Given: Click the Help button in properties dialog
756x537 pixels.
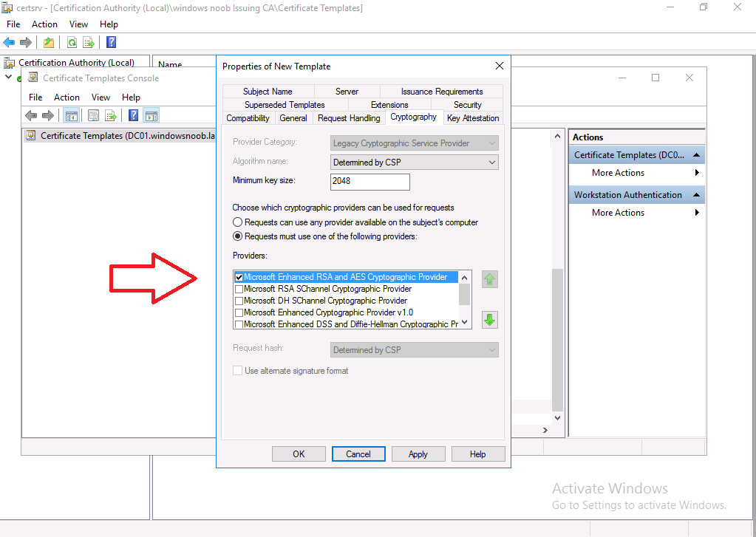Looking at the screenshot, I should point(478,454).
